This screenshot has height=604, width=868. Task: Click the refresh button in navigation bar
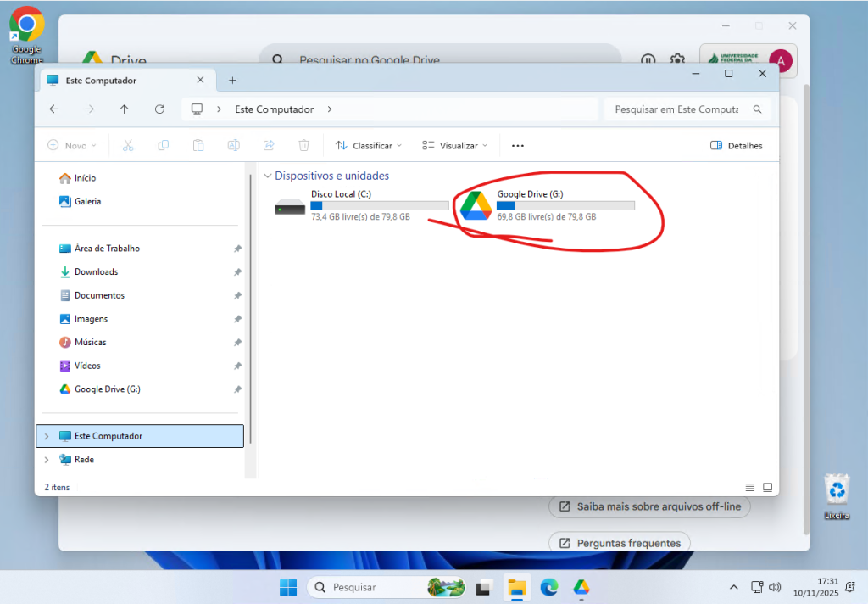tap(159, 109)
